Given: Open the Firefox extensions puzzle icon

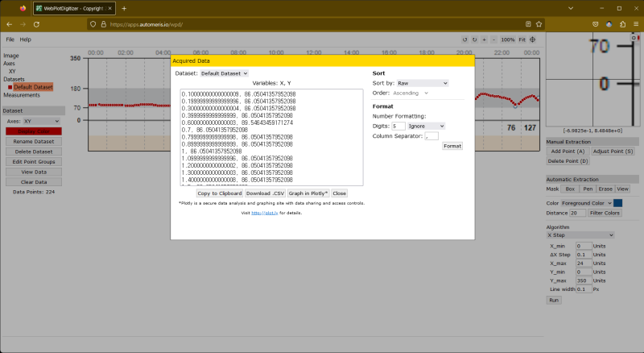Looking at the screenshot, I should [x=622, y=24].
